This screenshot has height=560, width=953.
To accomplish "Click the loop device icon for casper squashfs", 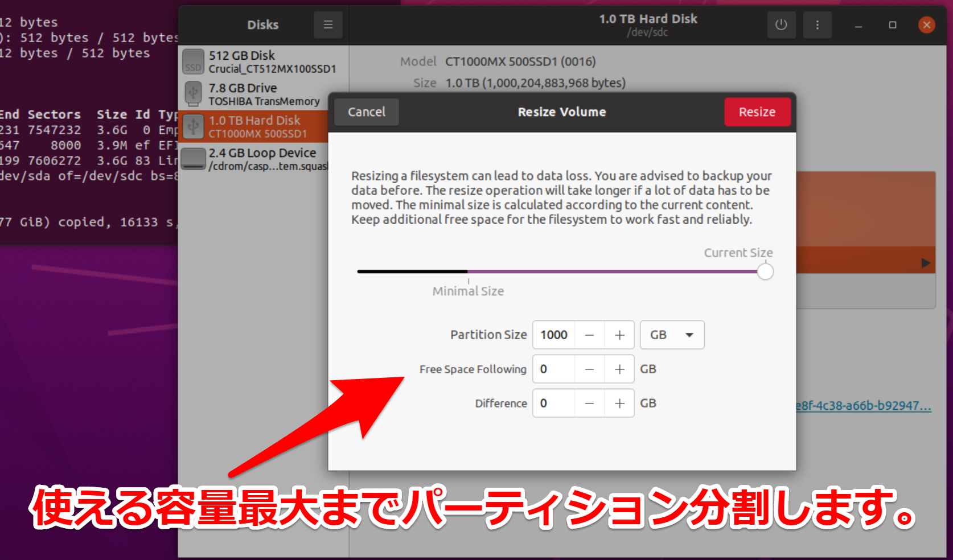I will click(193, 159).
